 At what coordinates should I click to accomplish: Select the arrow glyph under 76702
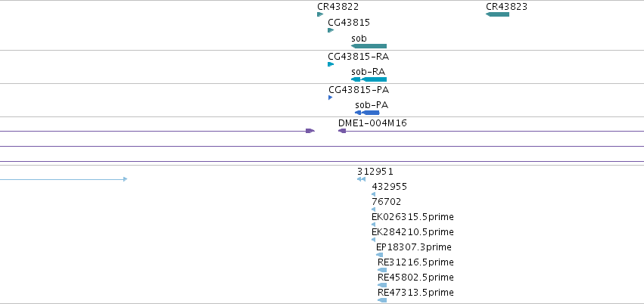(373, 209)
